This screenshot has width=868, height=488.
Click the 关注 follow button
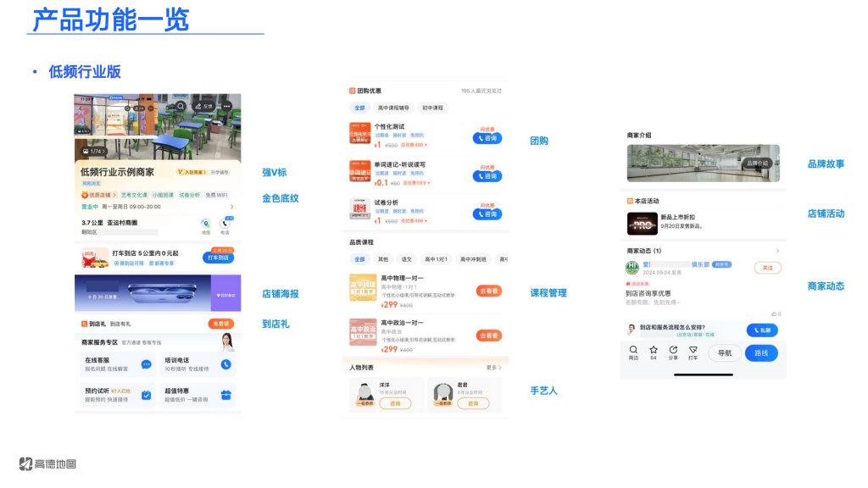coord(767,268)
